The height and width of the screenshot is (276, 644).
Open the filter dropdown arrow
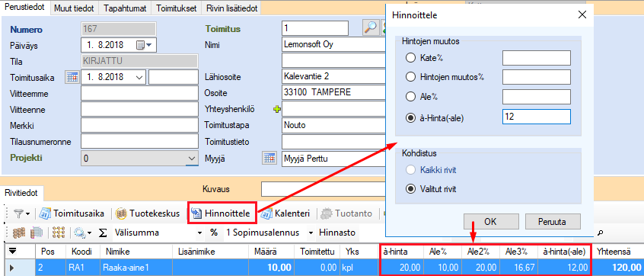click(28, 214)
